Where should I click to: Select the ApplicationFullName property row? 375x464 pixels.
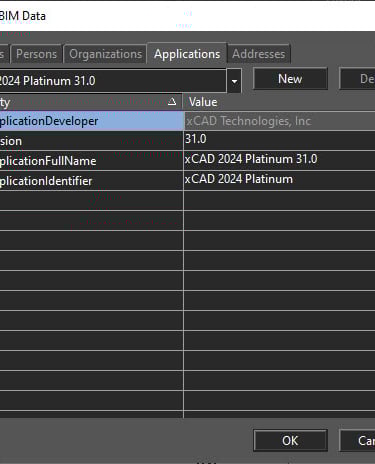91,161
